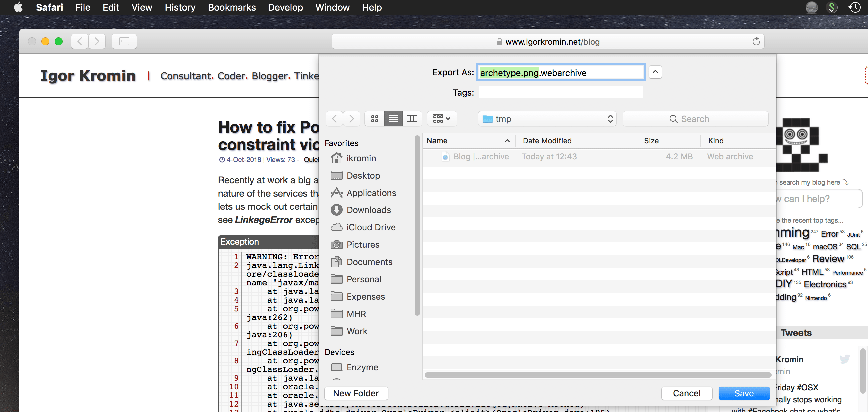
Task: Navigate back in the save dialog
Action: pos(334,119)
